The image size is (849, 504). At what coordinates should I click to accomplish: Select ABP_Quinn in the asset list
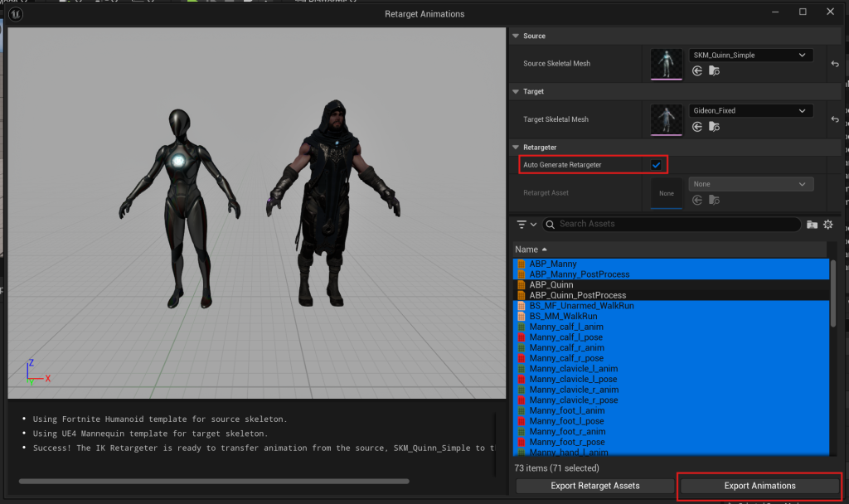point(671,285)
